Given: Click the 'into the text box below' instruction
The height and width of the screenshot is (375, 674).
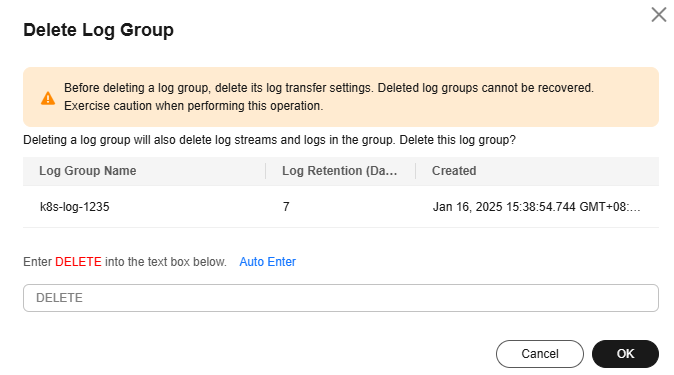Looking at the screenshot, I should click(x=165, y=262).
